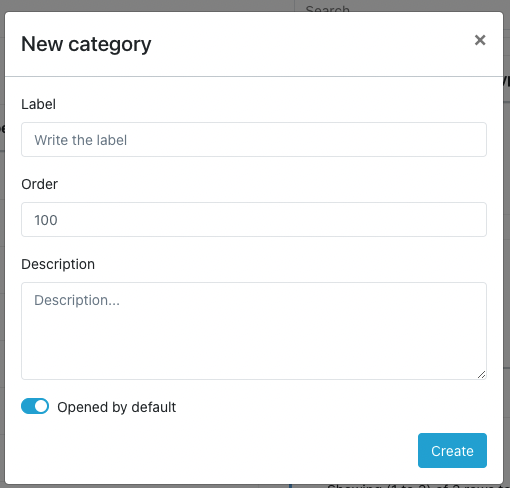This screenshot has height=488, width=510.
Task: Toggle the Opened by default switch
Action: 35,406
